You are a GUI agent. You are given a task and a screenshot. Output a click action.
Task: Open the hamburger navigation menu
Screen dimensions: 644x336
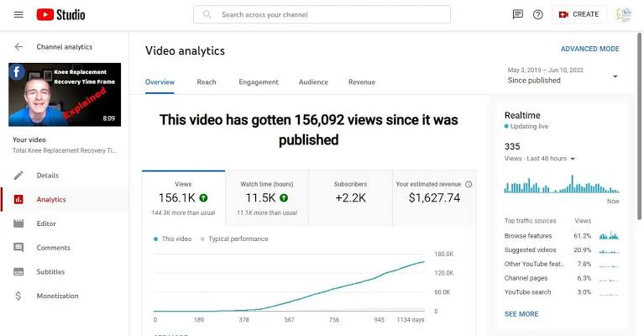coord(18,15)
